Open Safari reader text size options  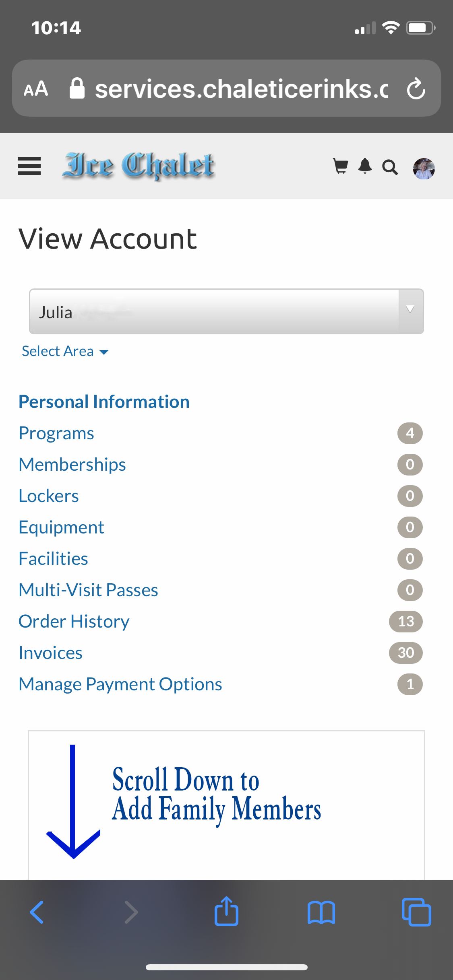pyautogui.click(x=36, y=89)
